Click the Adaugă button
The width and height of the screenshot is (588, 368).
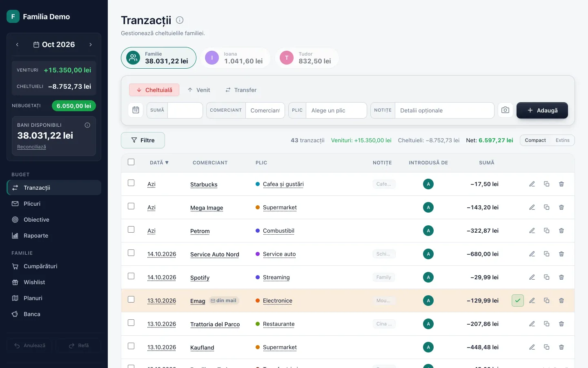point(542,110)
